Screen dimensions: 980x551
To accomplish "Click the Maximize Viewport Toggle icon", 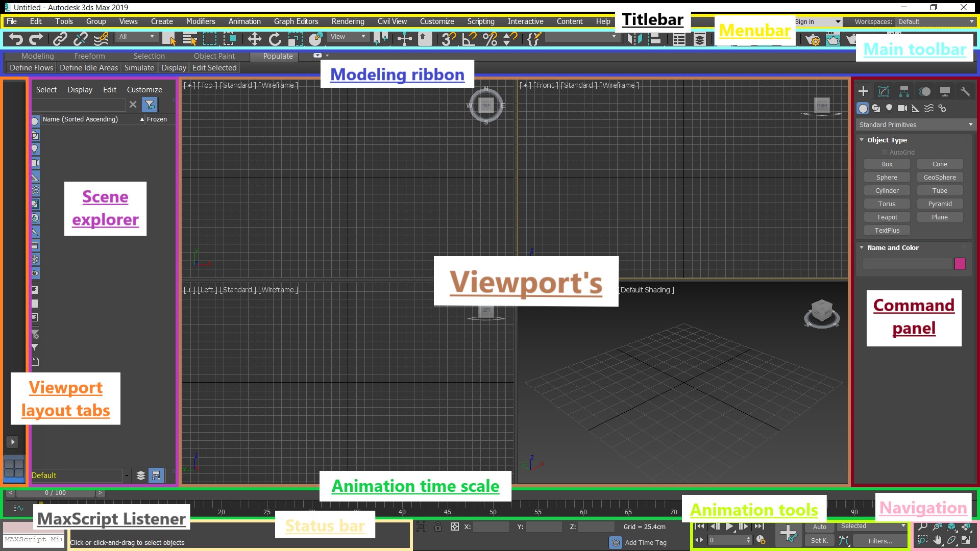I will pyautogui.click(x=966, y=540).
